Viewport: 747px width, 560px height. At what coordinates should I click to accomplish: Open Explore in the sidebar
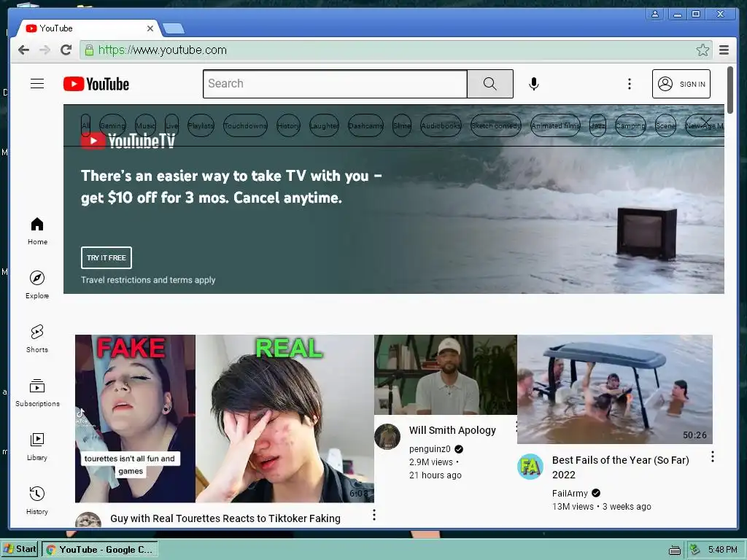pos(37,285)
